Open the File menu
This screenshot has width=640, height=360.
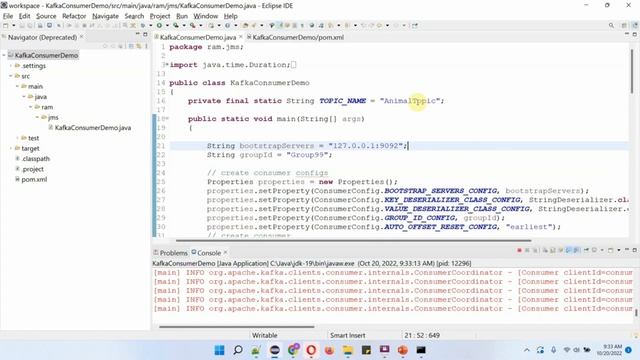8,16
